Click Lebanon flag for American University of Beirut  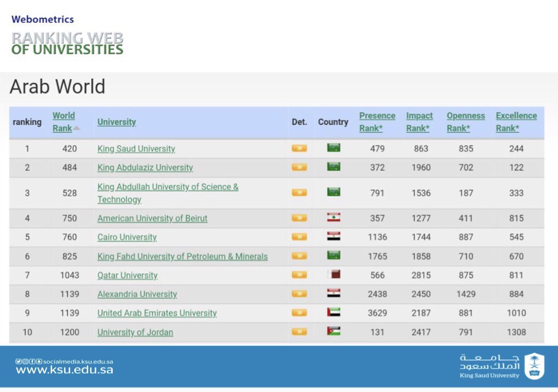[334, 218]
